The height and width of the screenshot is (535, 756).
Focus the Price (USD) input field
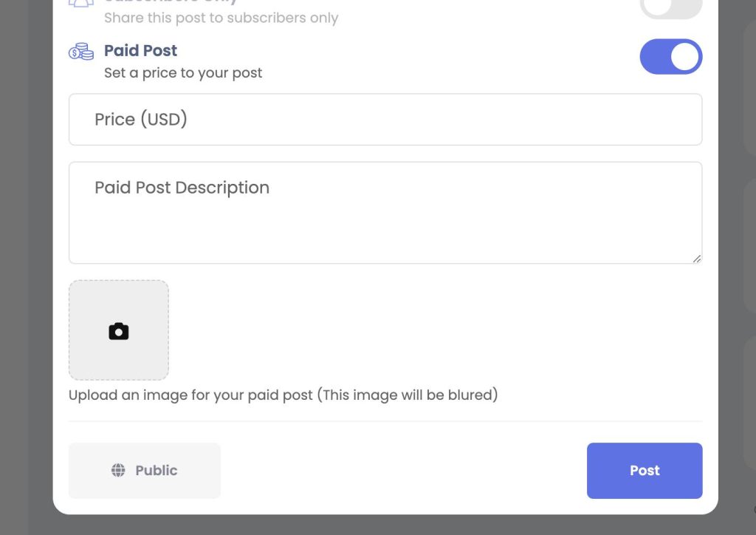coord(385,119)
